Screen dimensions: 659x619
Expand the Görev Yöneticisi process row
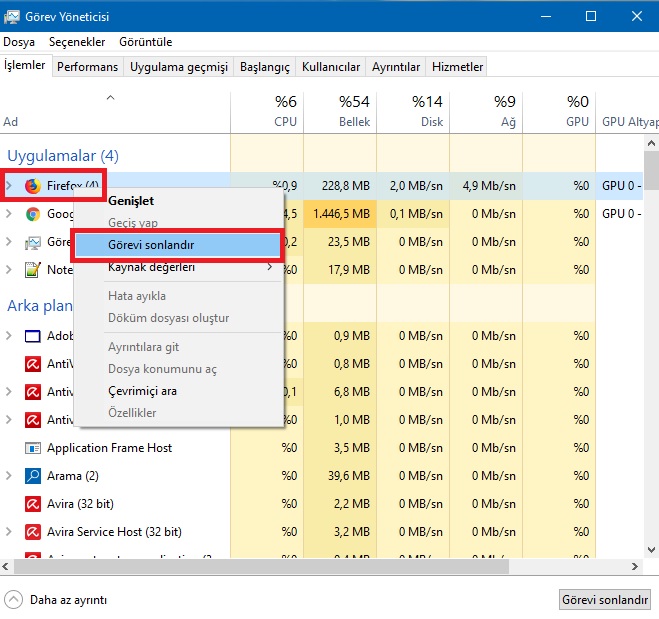(9, 242)
